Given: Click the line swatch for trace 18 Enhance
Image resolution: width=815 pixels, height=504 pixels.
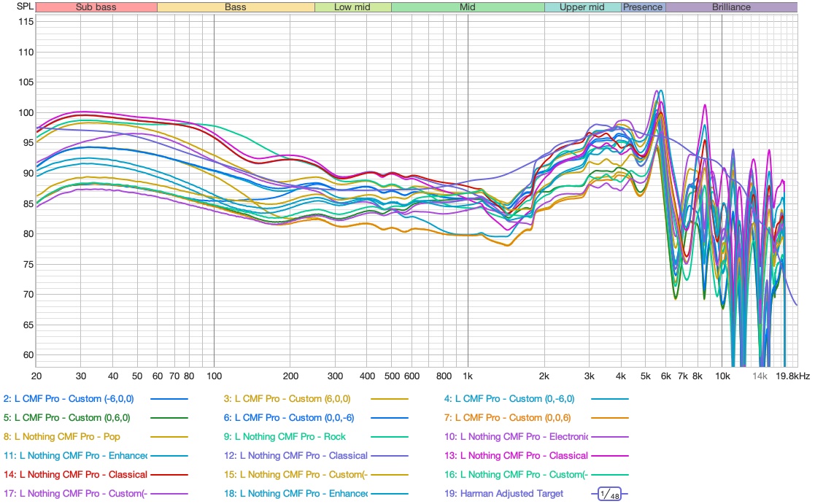Looking at the screenshot, I should 390,494.
